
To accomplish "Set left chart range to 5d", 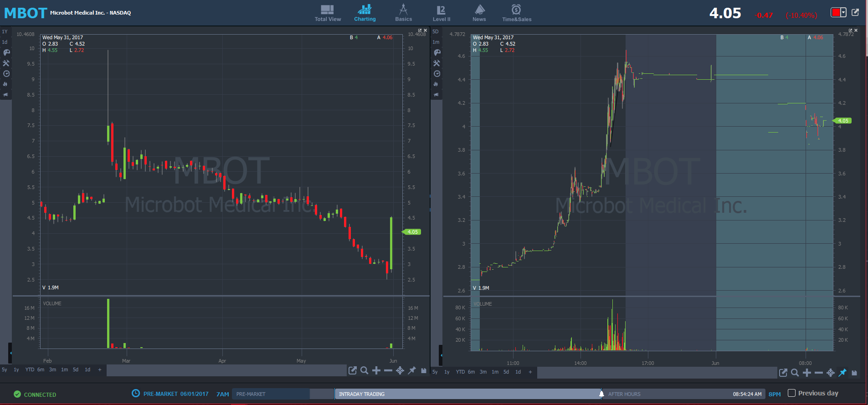I will click(76, 369).
